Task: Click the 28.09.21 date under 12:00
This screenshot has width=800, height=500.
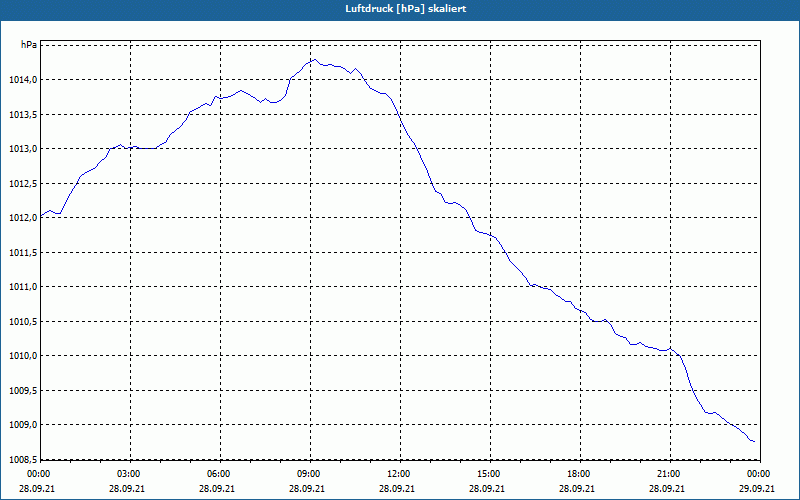Action: 397,488
